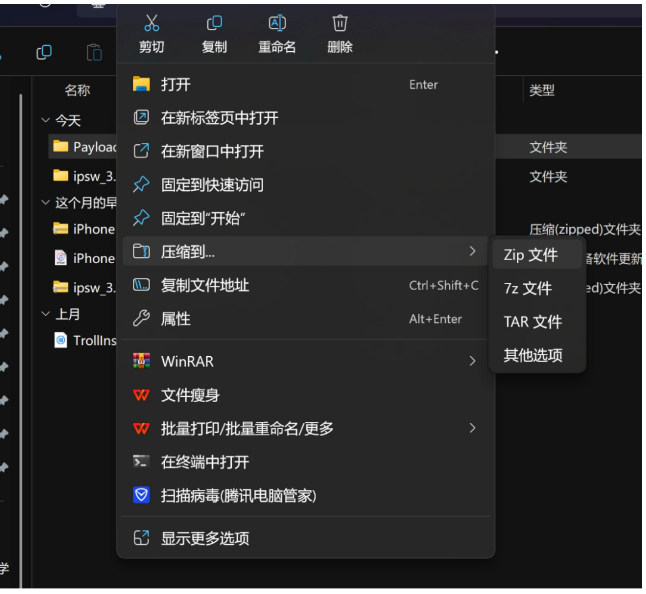Viewport: 646px width, 594px height.
Task: Click the pin icon beside 固定到"开始"
Action: point(141,217)
